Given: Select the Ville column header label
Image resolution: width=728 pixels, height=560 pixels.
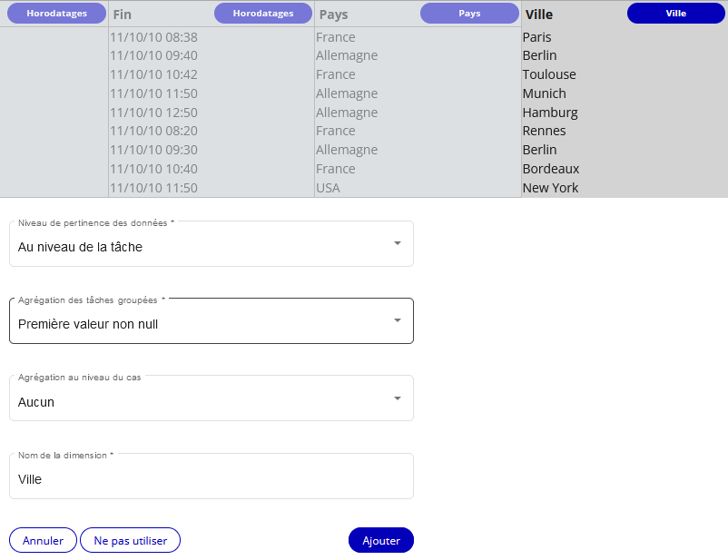Looking at the screenshot, I should point(539,15).
